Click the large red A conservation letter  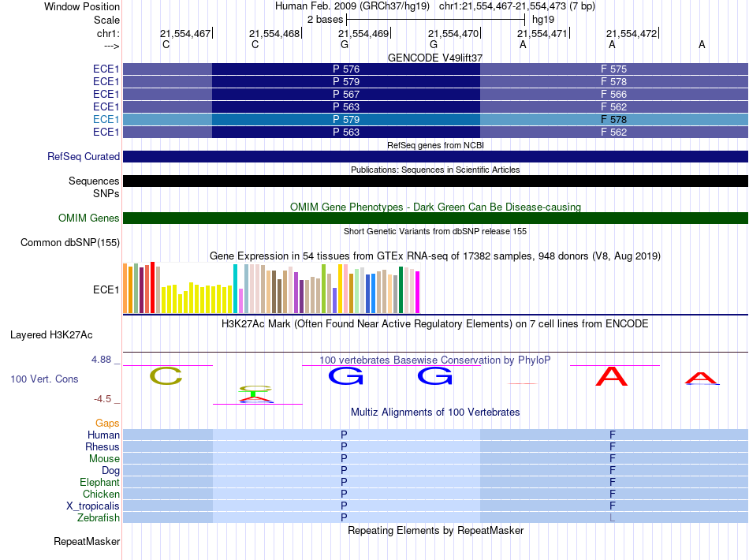click(x=612, y=376)
